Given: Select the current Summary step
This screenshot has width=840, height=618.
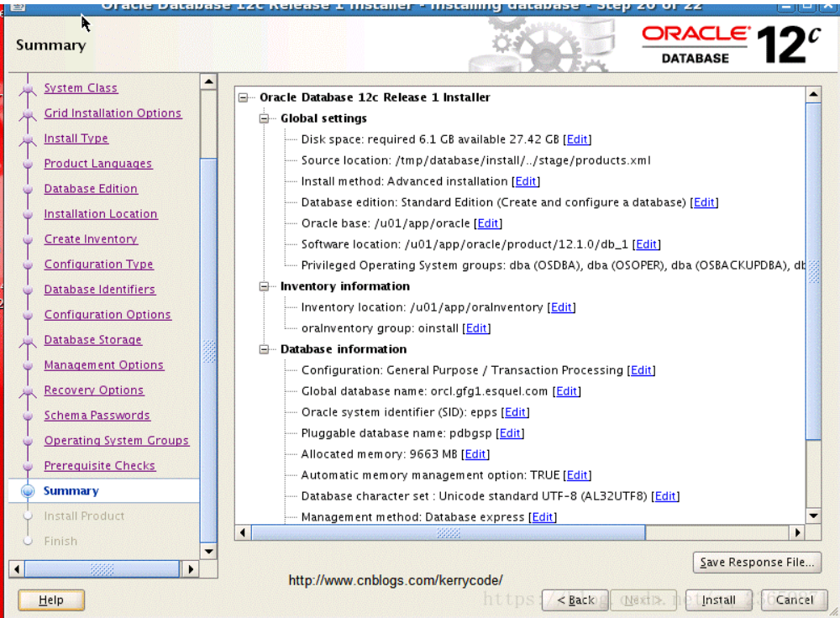Looking at the screenshot, I should click(71, 490).
